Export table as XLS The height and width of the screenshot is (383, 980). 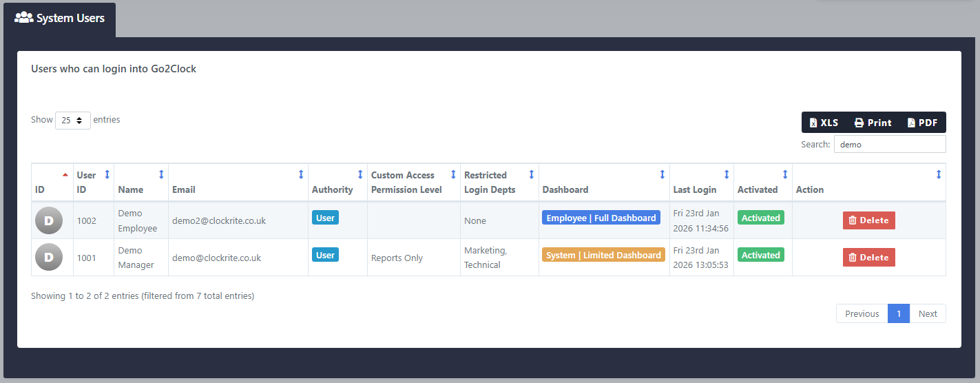[x=824, y=123]
